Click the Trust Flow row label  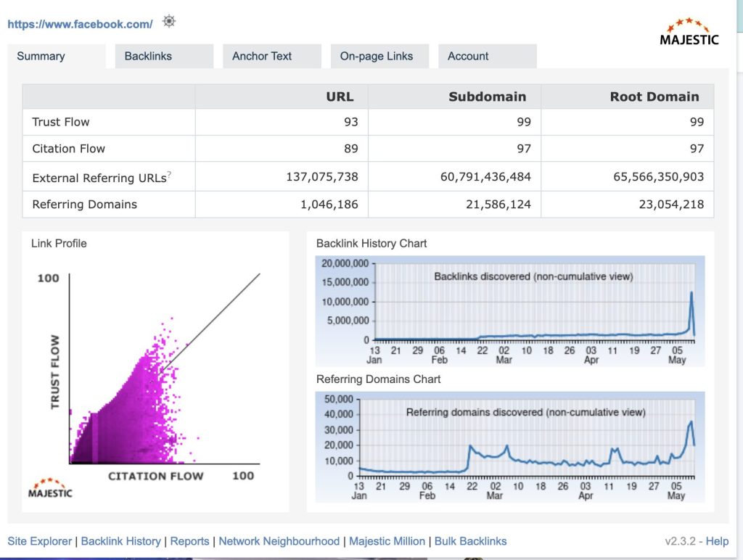click(61, 122)
